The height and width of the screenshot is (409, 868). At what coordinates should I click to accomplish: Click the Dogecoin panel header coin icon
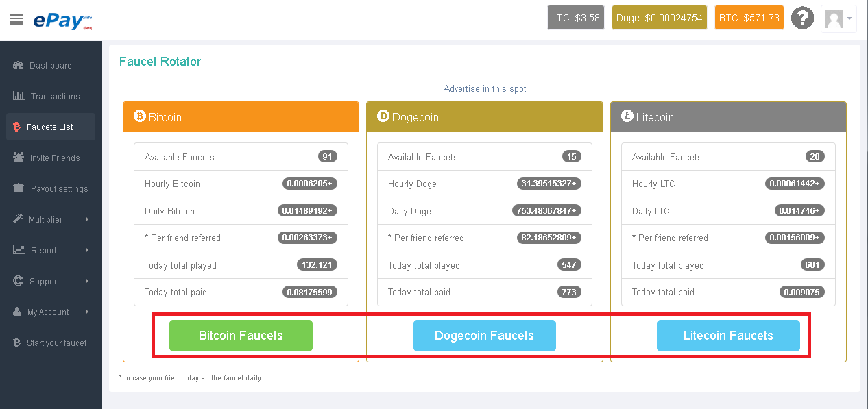tap(383, 116)
